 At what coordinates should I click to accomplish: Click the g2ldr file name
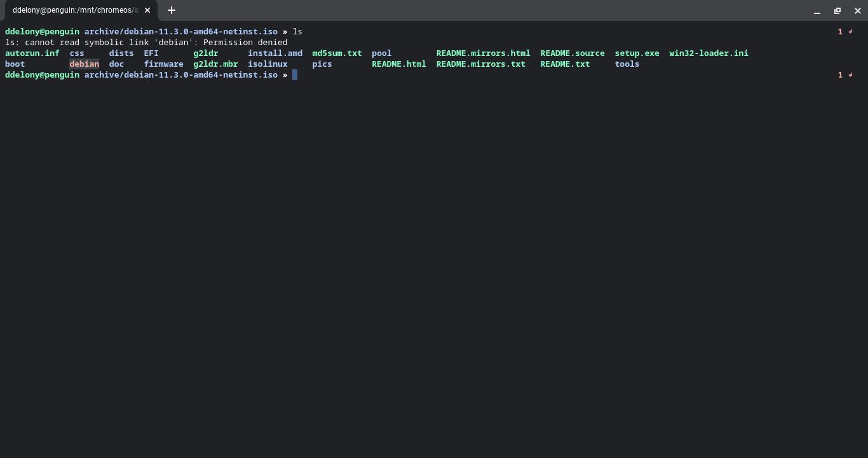(x=206, y=53)
